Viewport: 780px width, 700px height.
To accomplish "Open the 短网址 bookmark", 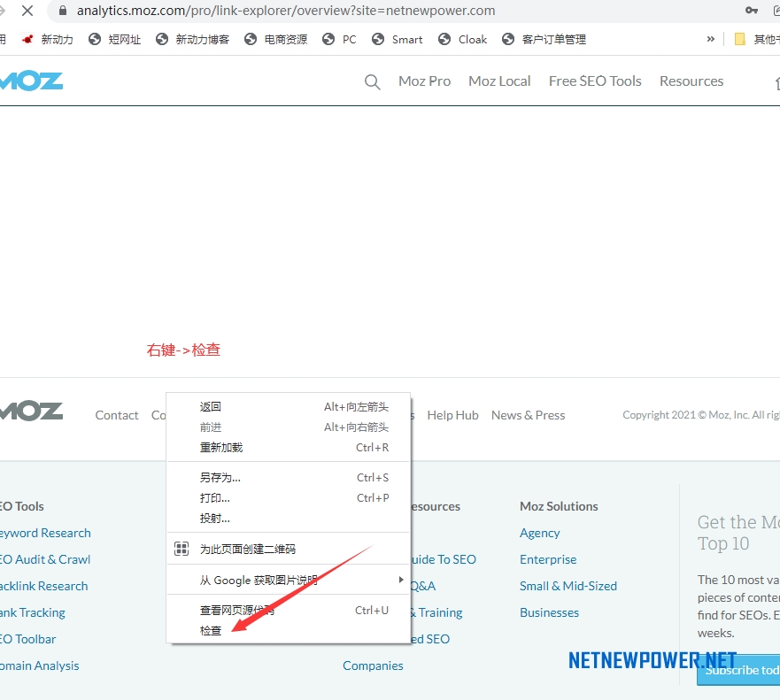I will (x=115, y=39).
